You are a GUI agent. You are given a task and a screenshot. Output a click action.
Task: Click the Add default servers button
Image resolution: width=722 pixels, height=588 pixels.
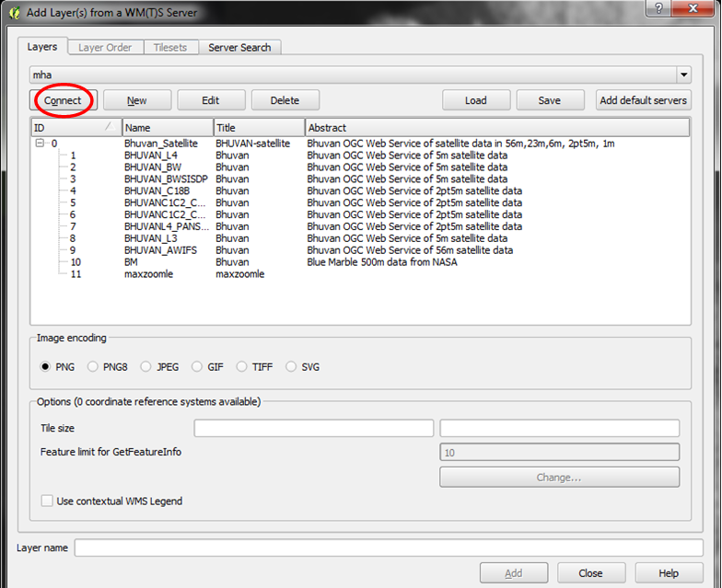[x=643, y=100]
